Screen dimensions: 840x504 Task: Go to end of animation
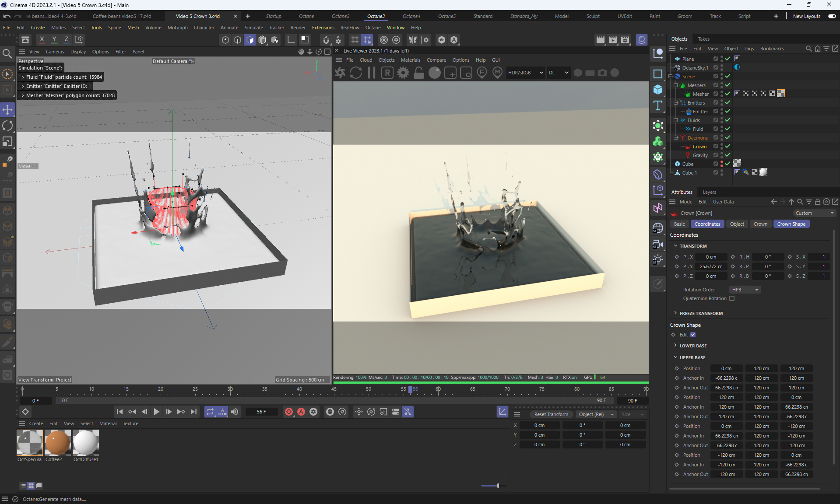coord(193,412)
